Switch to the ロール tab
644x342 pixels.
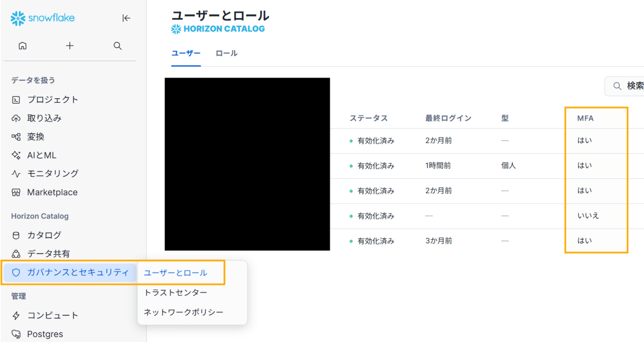click(x=226, y=53)
